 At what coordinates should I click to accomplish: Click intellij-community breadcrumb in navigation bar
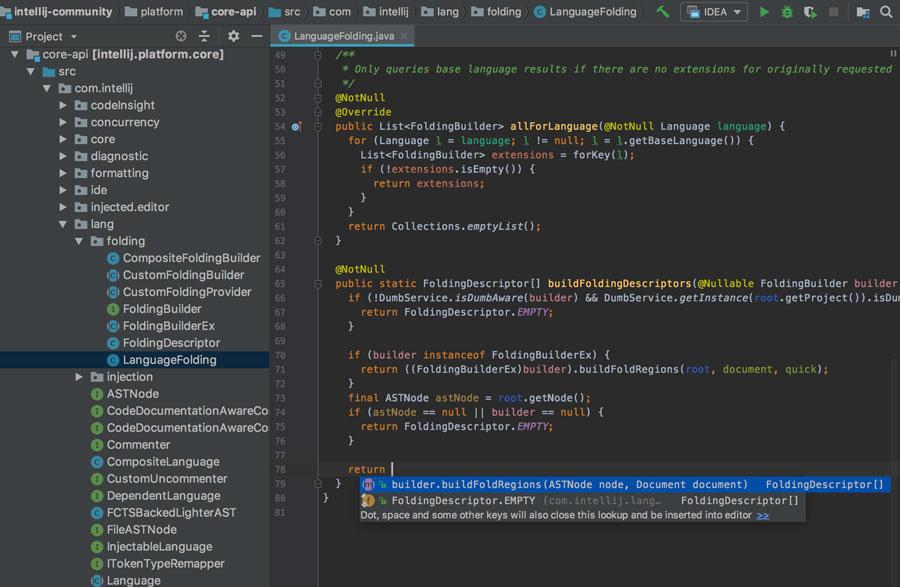[x=57, y=11]
